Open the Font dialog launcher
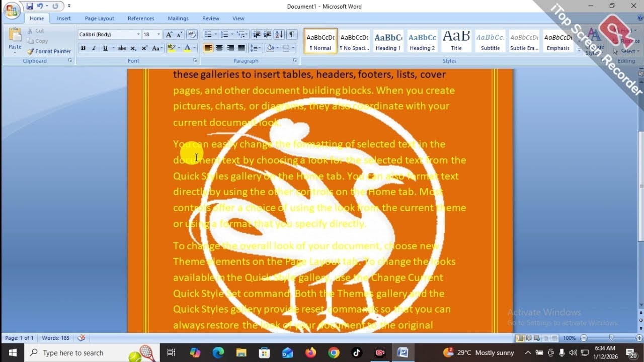This screenshot has height=362, width=644. (x=196, y=61)
